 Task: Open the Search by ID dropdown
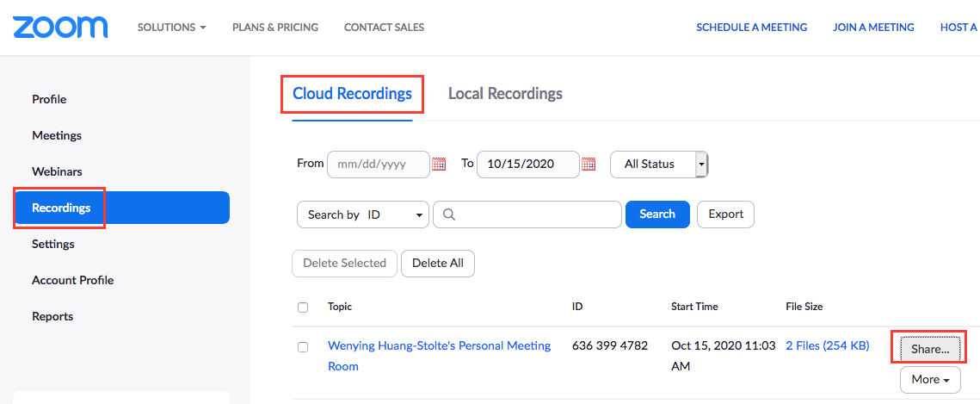[x=363, y=214]
